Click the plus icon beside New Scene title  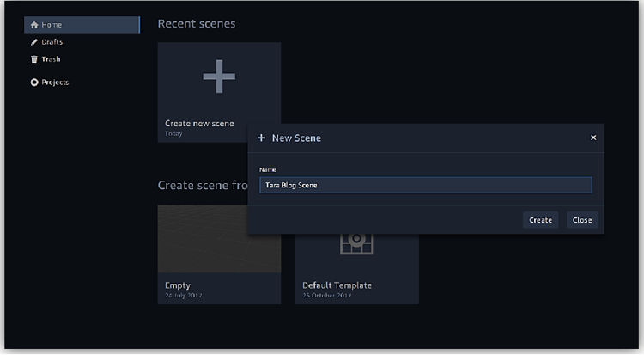(261, 138)
